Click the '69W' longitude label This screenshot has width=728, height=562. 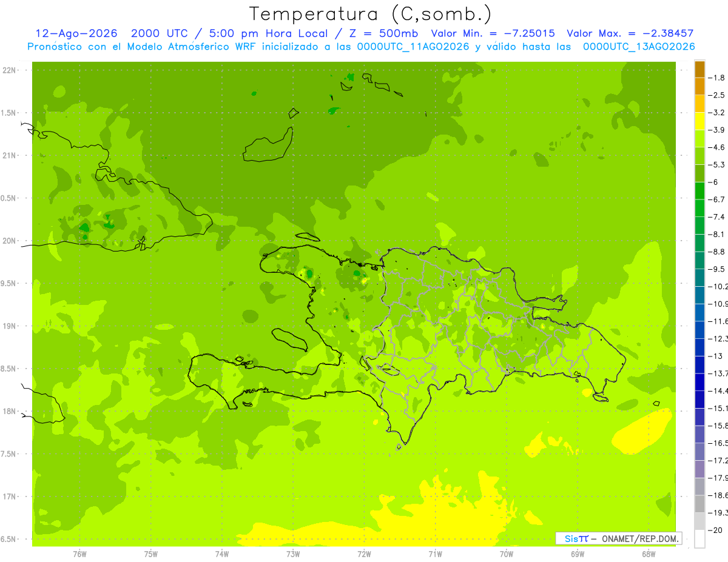pyautogui.click(x=577, y=554)
